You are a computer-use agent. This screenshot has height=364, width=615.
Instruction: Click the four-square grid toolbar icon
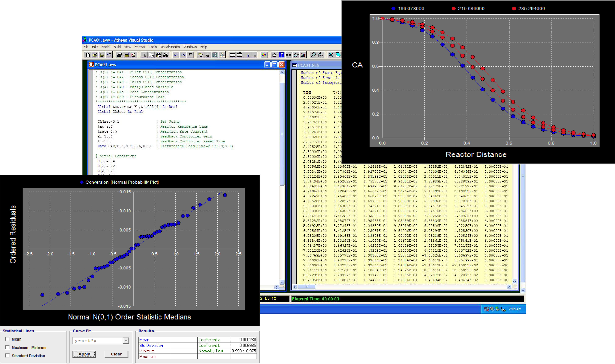215,55
